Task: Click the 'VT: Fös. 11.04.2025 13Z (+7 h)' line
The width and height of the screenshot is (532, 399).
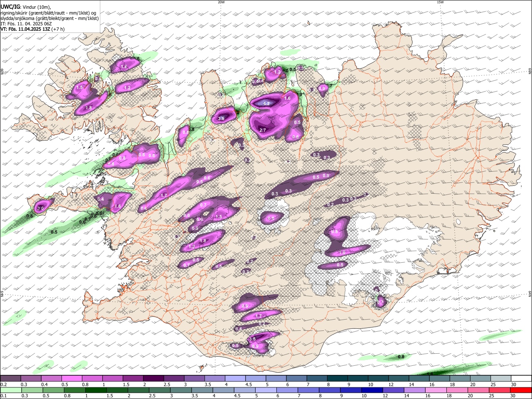Action: (x=32, y=29)
